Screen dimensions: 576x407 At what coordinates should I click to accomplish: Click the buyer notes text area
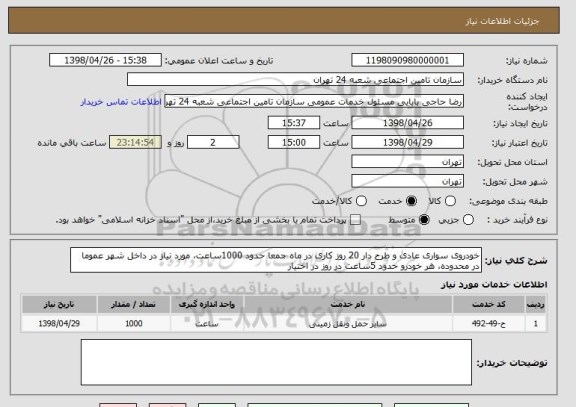point(276,362)
